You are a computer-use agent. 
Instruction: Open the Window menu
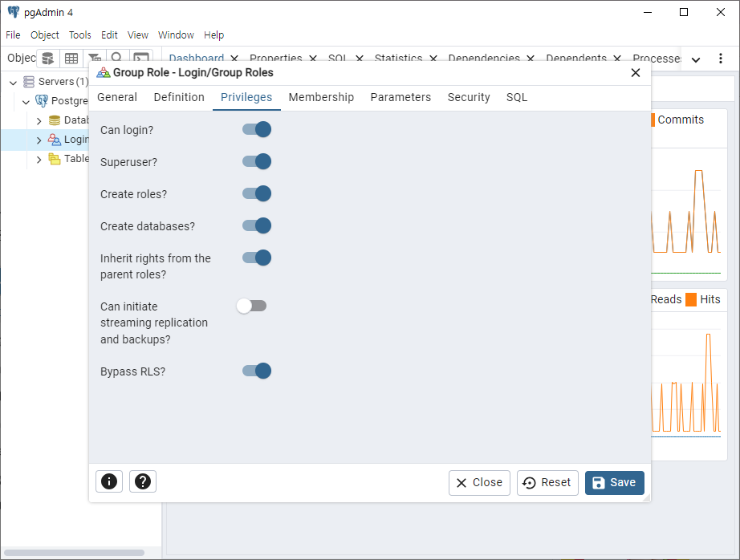pos(176,35)
